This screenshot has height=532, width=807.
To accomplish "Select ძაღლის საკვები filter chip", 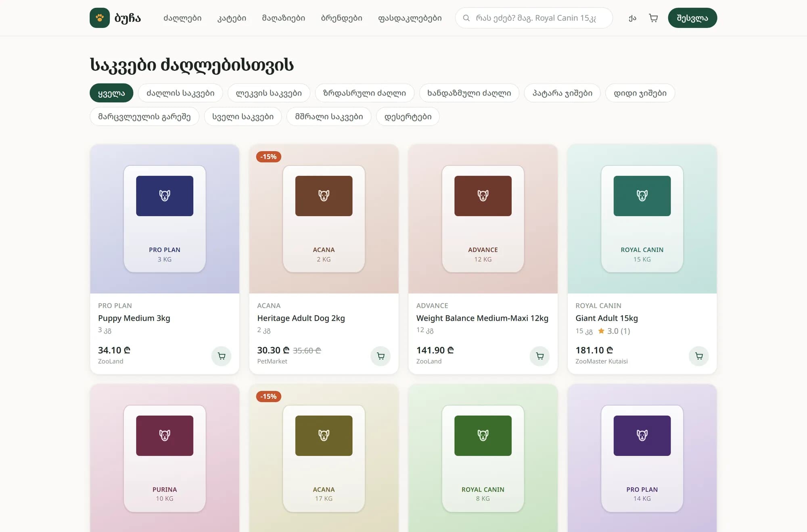I will [180, 93].
